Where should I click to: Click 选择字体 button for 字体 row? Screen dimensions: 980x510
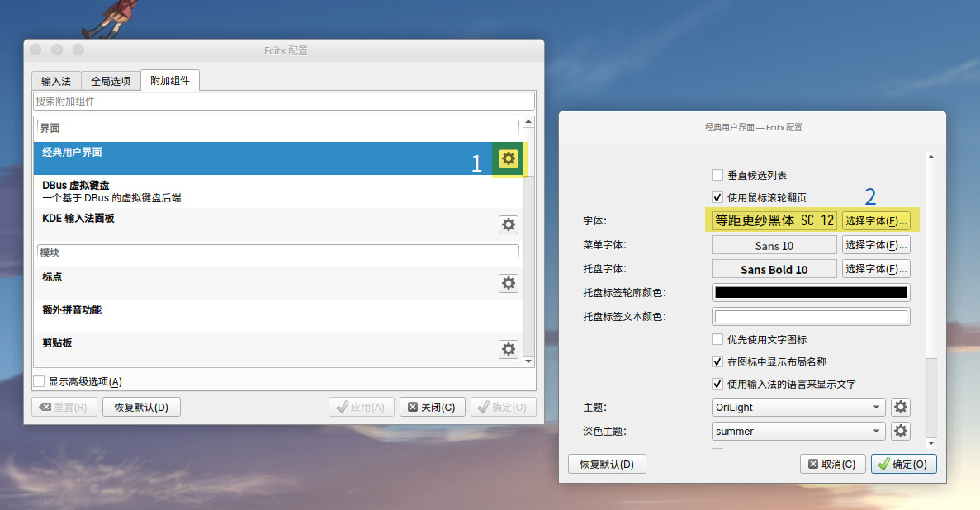pyautogui.click(x=876, y=220)
